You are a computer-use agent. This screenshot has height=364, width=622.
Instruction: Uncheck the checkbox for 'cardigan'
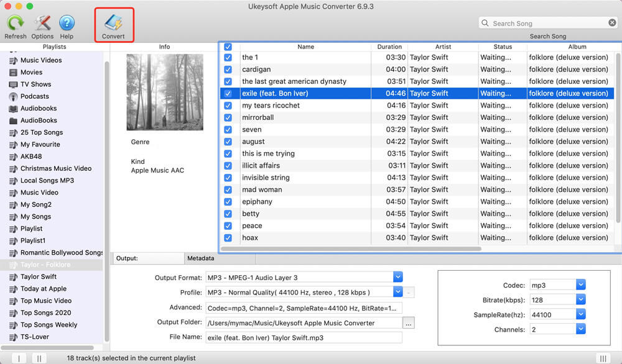[x=228, y=70]
